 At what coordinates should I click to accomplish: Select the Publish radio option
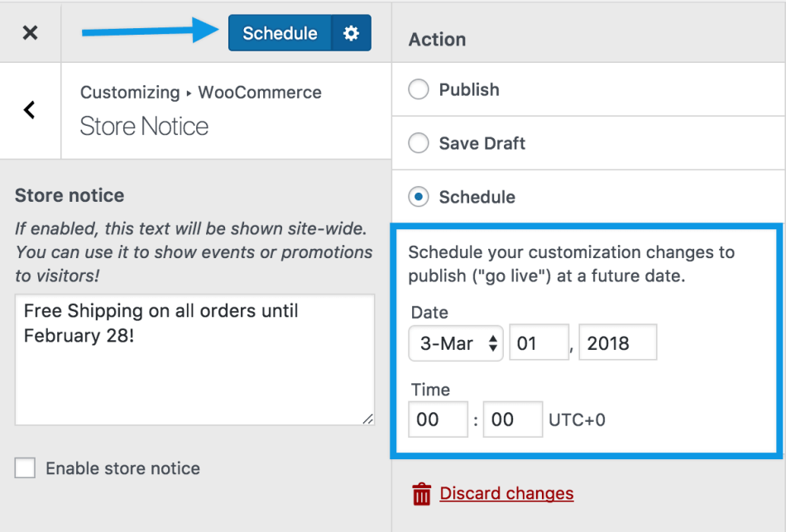point(419,89)
